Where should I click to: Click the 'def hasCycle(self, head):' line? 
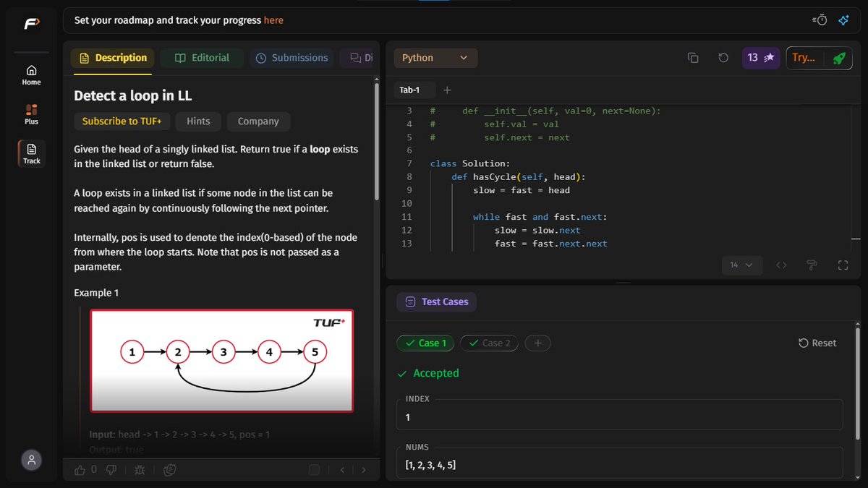[518, 177]
